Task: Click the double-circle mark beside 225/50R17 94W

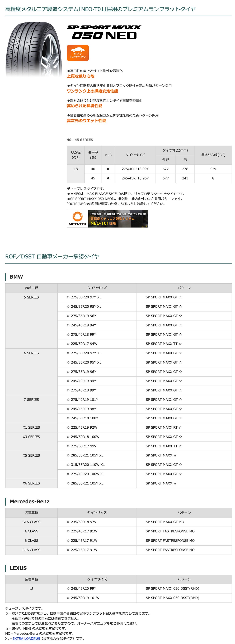Action: point(68,344)
